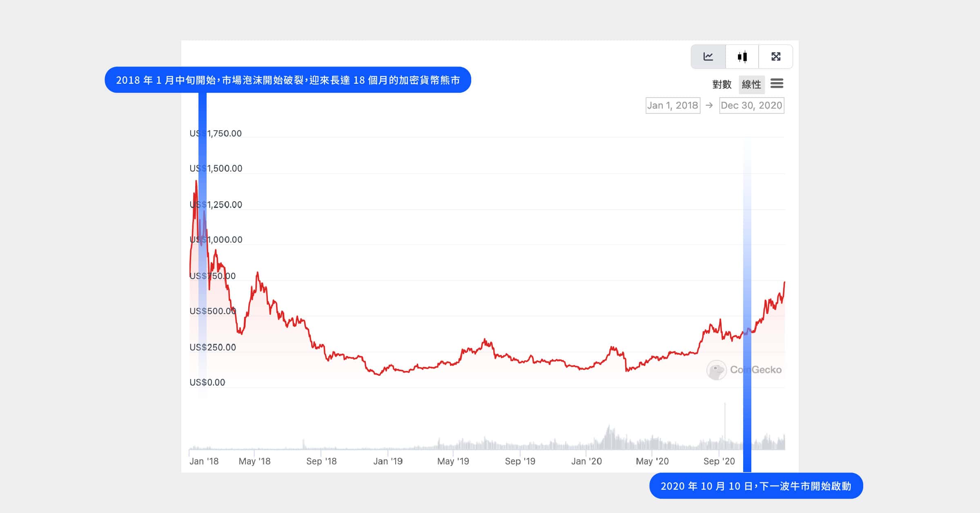The height and width of the screenshot is (513, 980).
Task: Open the Dec 30, 2020 end date picker
Action: [751, 105]
